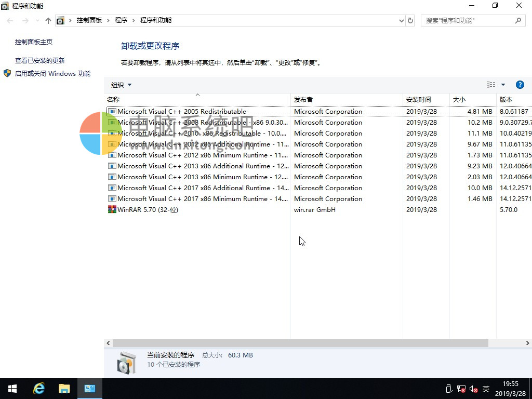Select Microsoft Visual C++ 2010 x86 Redistributable row

tap(319, 134)
